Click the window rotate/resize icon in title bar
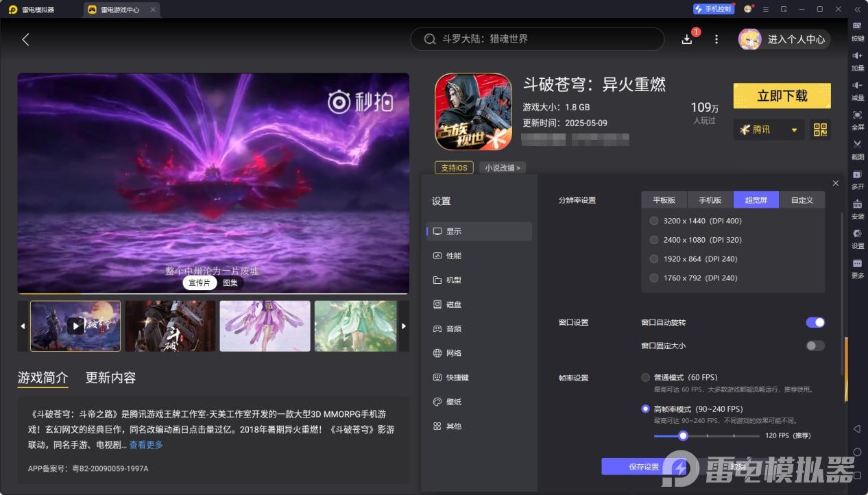This screenshot has width=868, height=495. [x=784, y=9]
